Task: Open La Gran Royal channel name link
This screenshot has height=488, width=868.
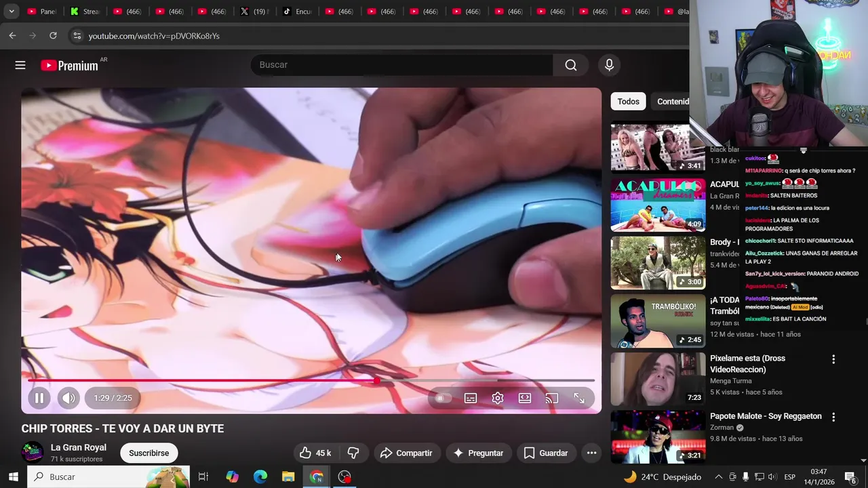Action: click(x=79, y=447)
